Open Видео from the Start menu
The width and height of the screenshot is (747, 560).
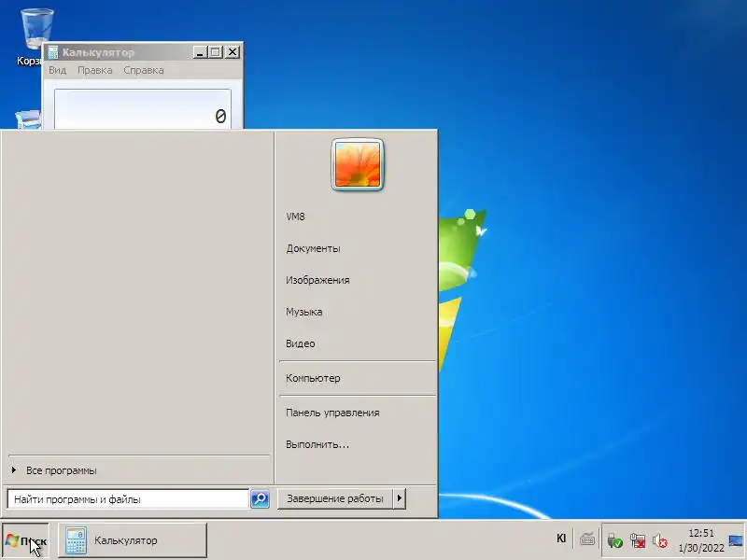pos(300,343)
